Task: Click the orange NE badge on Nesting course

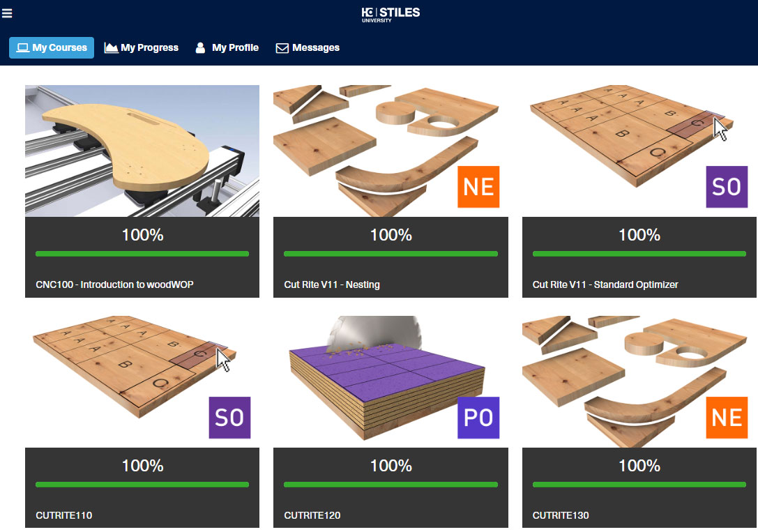Action: 478,187
